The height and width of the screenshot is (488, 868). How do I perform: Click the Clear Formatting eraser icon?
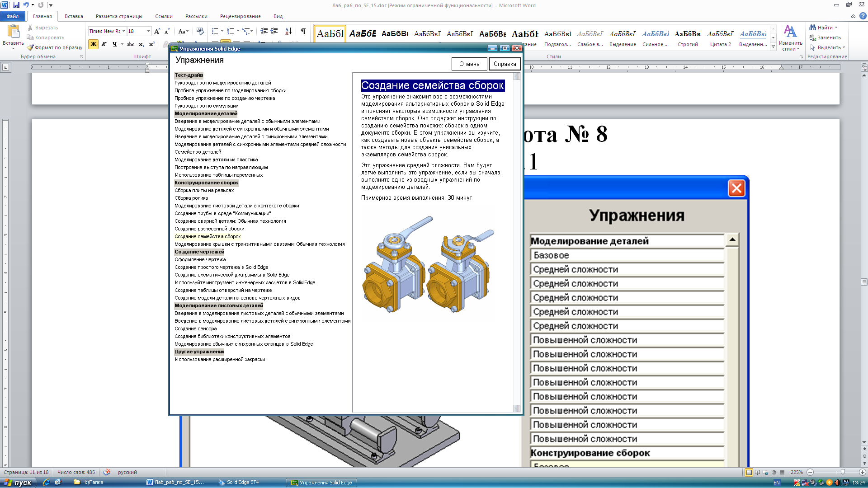[200, 31]
